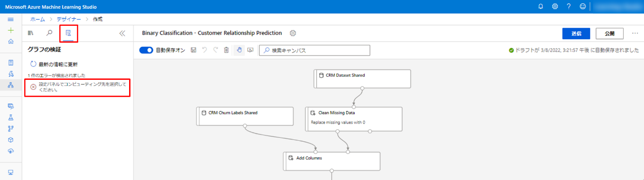Click the help question mark icon
Viewport: 644px width, 180px height.
(569, 6)
